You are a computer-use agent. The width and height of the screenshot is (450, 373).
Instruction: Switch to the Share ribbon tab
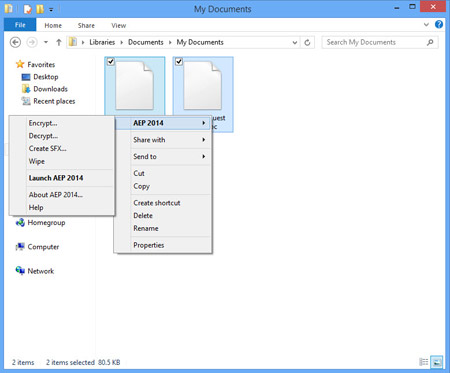point(86,25)
